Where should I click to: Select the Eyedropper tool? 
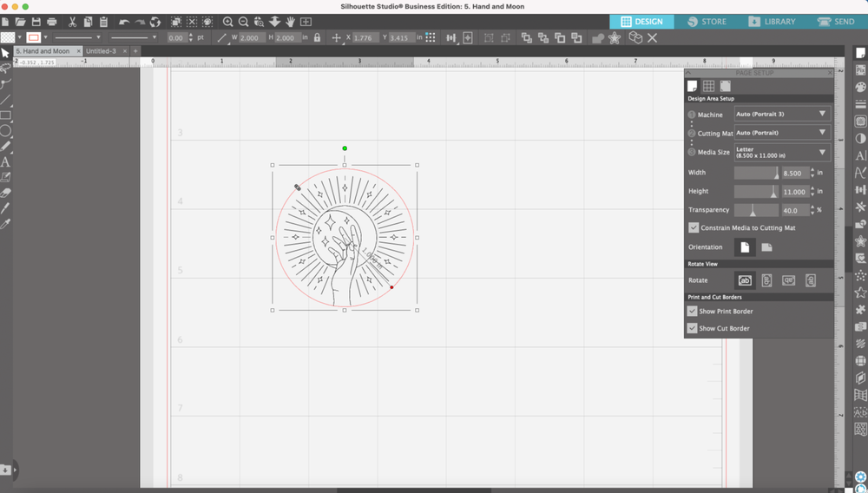pyautogui.click(x=5, y=224)
